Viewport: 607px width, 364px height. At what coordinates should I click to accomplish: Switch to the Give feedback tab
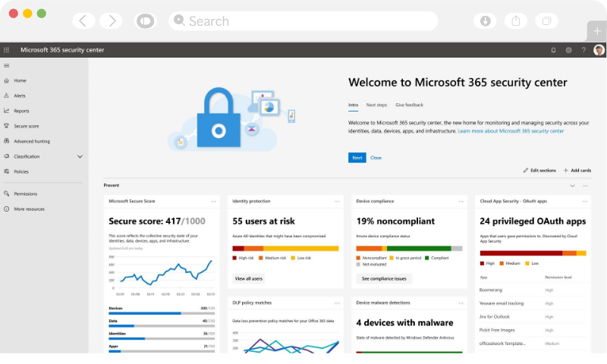pos(409,105)
